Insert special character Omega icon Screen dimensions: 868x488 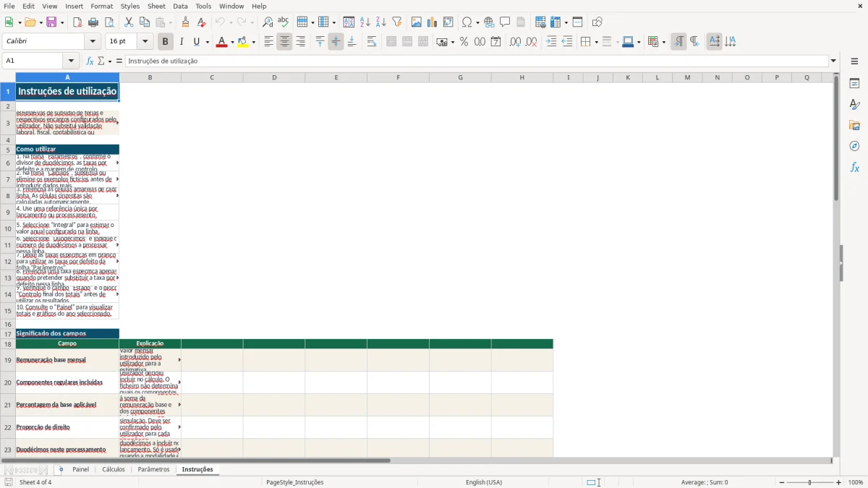click(467, 22)
